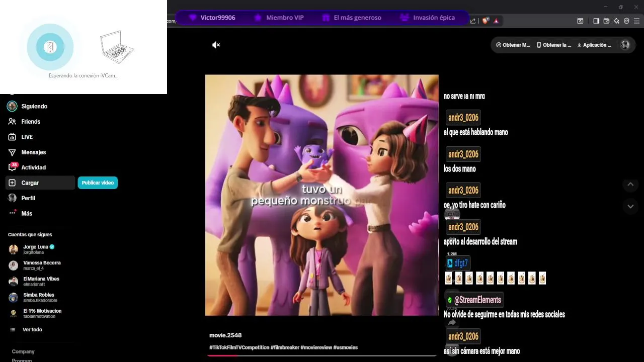Click the @StreamElements chat username
Viewport: 644px width, 362px height.
pos(474,300)
